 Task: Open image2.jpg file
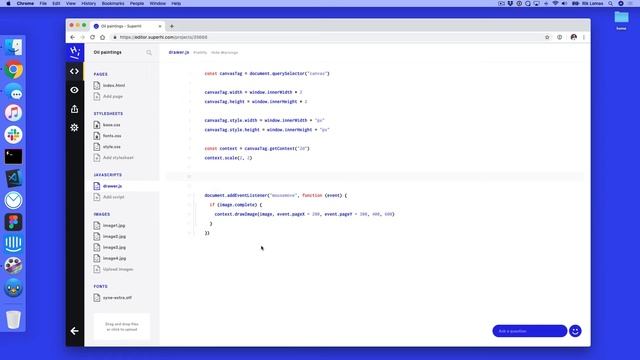[x=114, y=236]
